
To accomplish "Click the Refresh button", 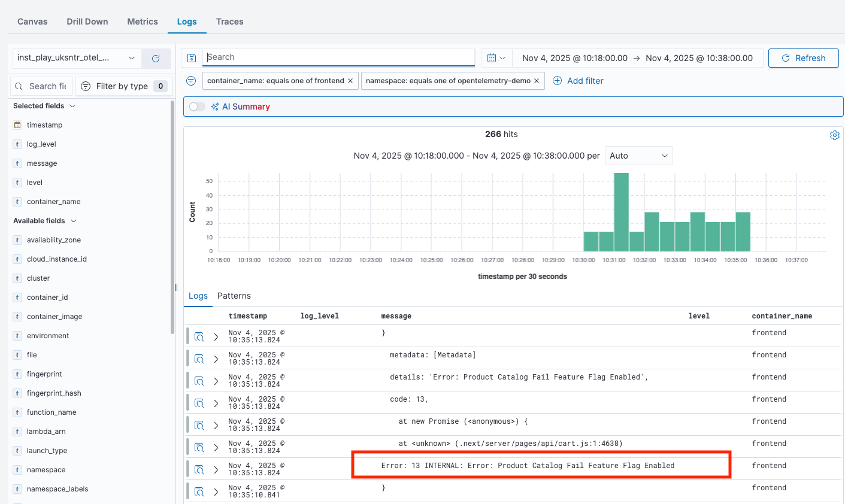I will coord(803,58).
